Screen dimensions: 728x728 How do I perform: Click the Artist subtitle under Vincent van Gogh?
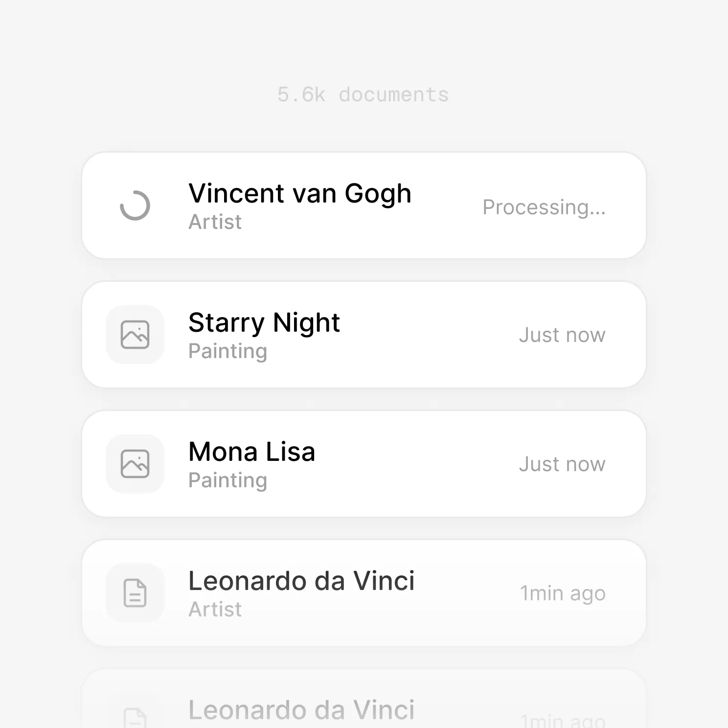(215, 222)
